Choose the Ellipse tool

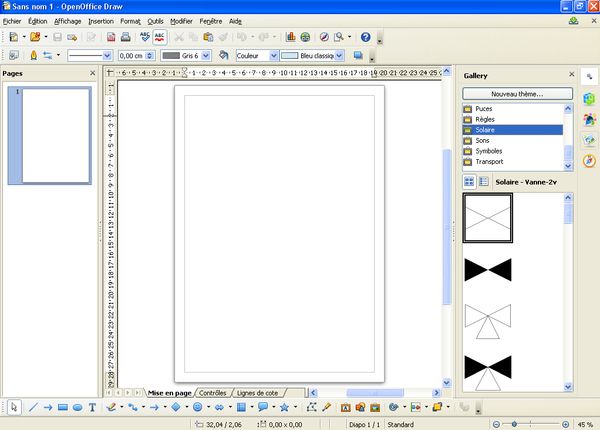(x=77, y=407)
